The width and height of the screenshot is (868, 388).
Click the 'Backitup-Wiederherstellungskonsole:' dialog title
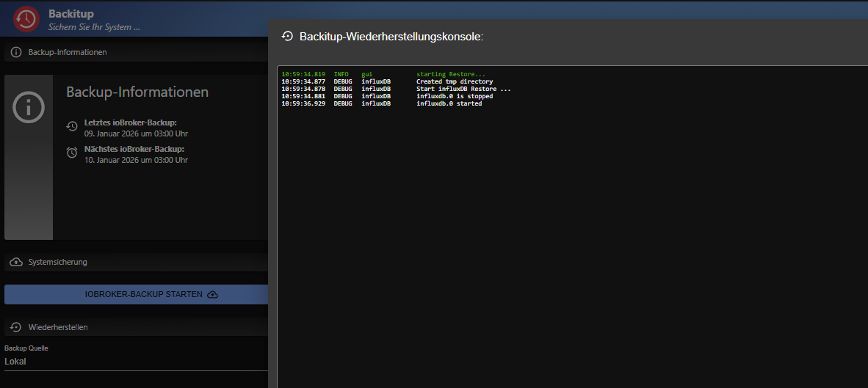coord(392,37)
